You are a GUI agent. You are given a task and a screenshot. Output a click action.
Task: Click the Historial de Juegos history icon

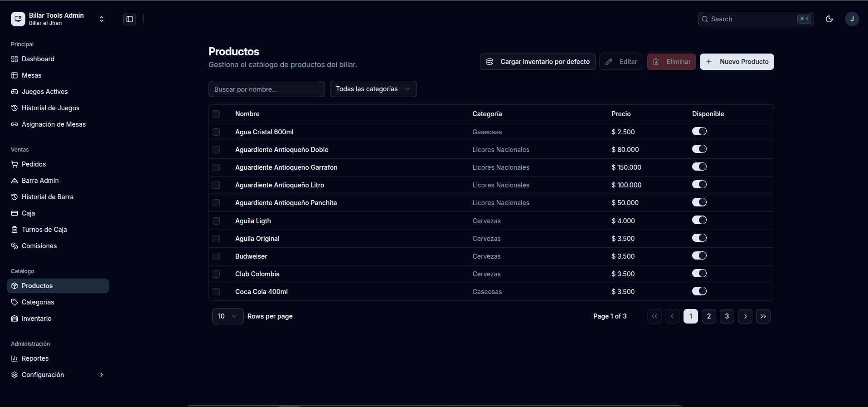15,108
